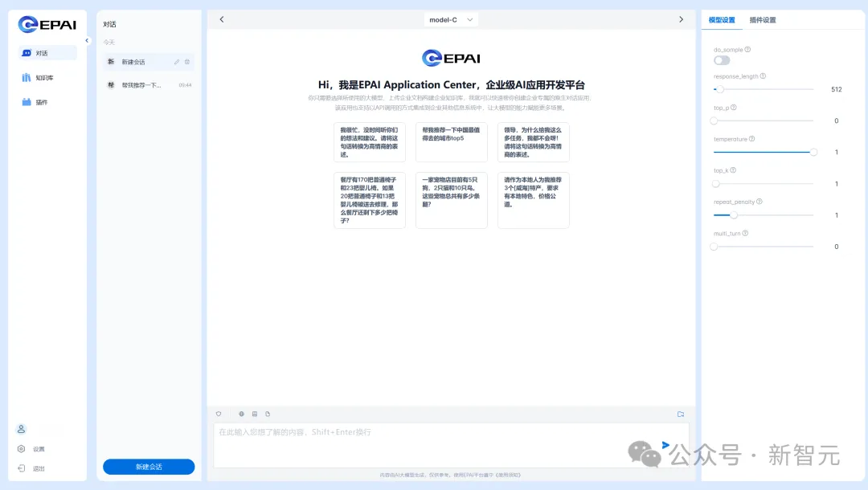Select the 威海特产 recommendation prompt card

pos(533,200)
